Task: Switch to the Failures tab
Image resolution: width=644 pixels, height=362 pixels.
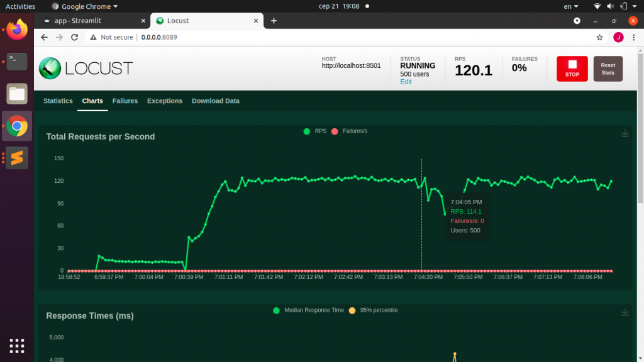Action: tap(125, 101)
